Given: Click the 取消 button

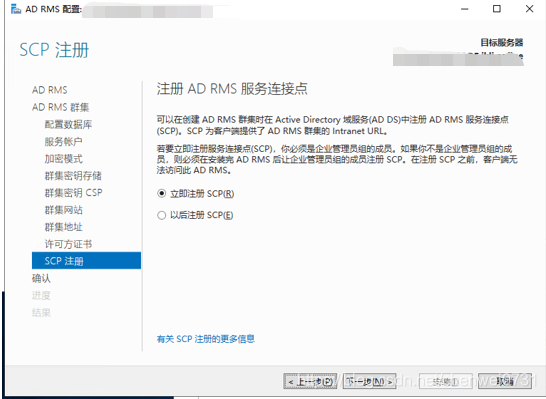Looking at the screenshot, I should tap(505, 382).
